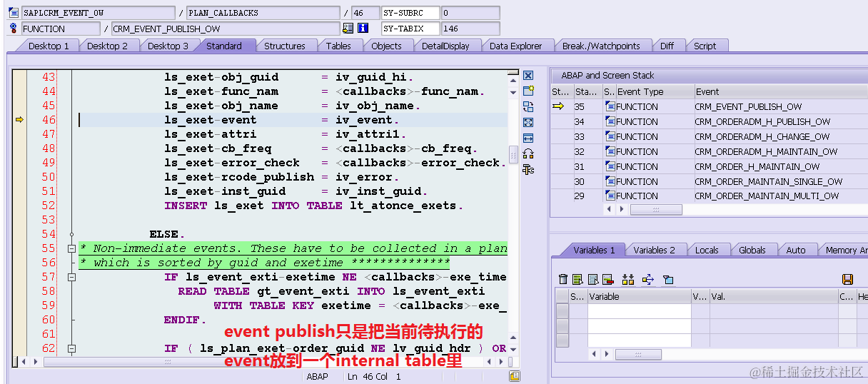
Task: Click the Event column header in stack
Action: click(781, 91)
